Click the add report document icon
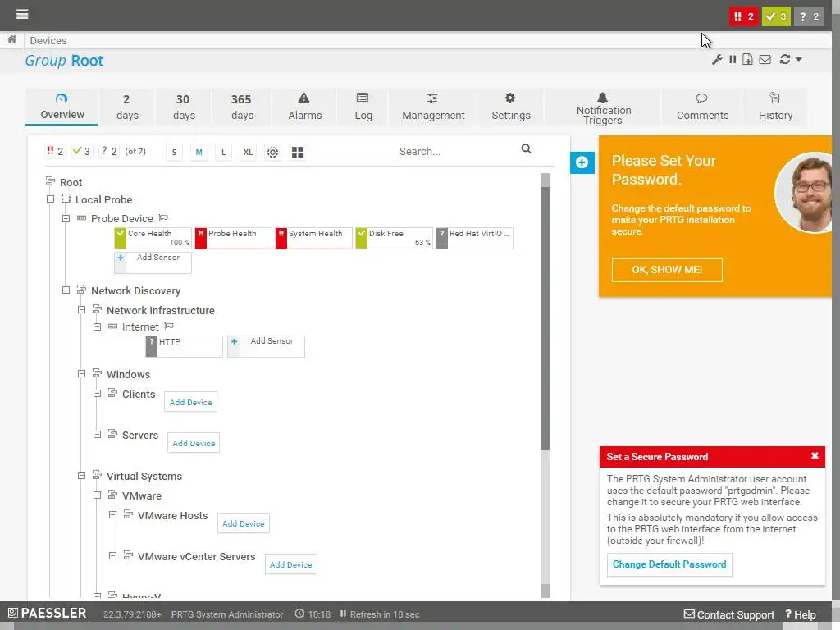 pos(748,59)
